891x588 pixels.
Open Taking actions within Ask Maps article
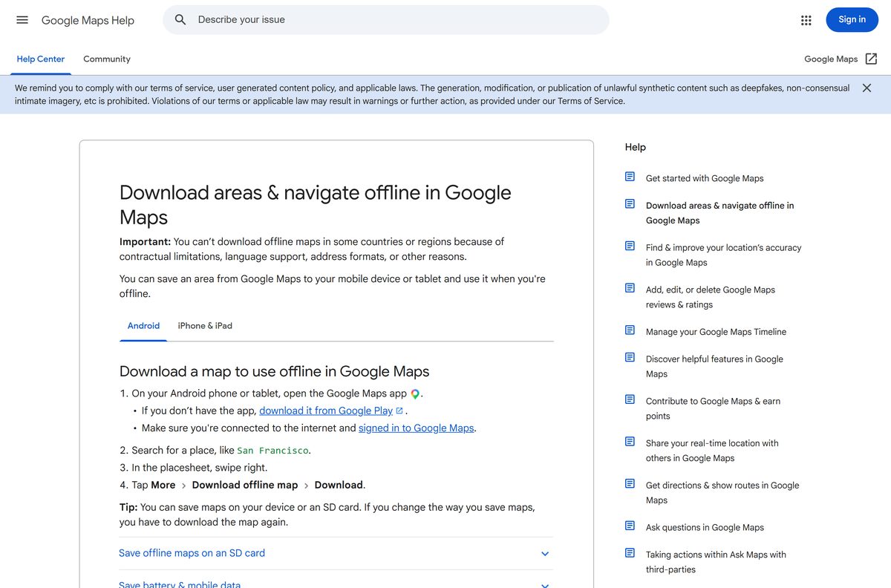716,562
